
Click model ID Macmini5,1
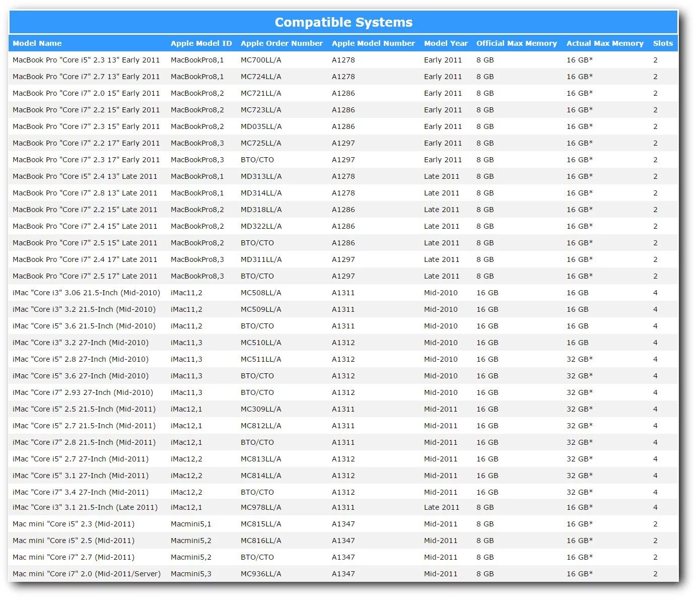point(191,524)
